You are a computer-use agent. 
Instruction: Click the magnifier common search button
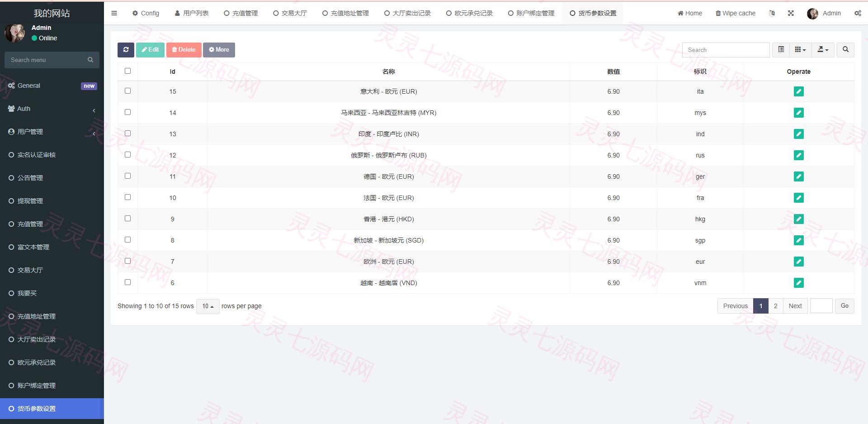[845, 50]
